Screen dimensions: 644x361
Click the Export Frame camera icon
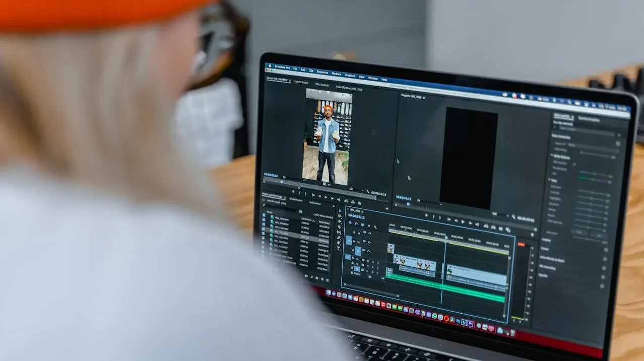501,229
